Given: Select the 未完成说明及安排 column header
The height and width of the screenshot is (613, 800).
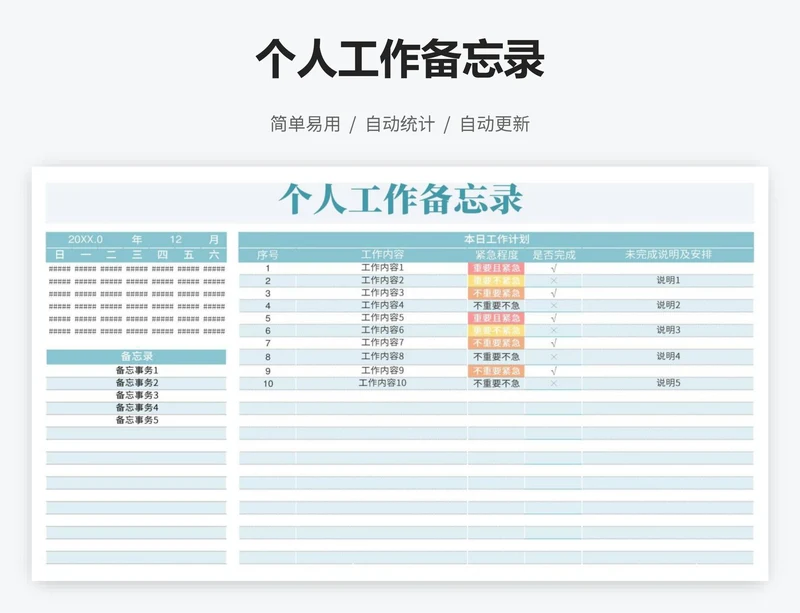Looking at the screenshot, I should pos(668,254).
